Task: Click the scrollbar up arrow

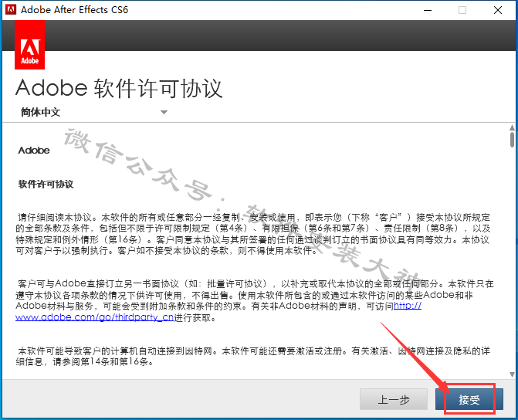Action: pos(512,127)
